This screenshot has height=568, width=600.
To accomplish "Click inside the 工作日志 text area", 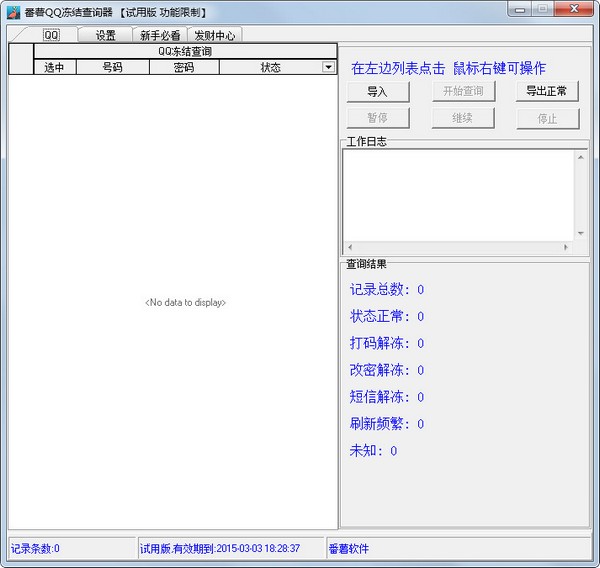I will [x=459, y=195].
